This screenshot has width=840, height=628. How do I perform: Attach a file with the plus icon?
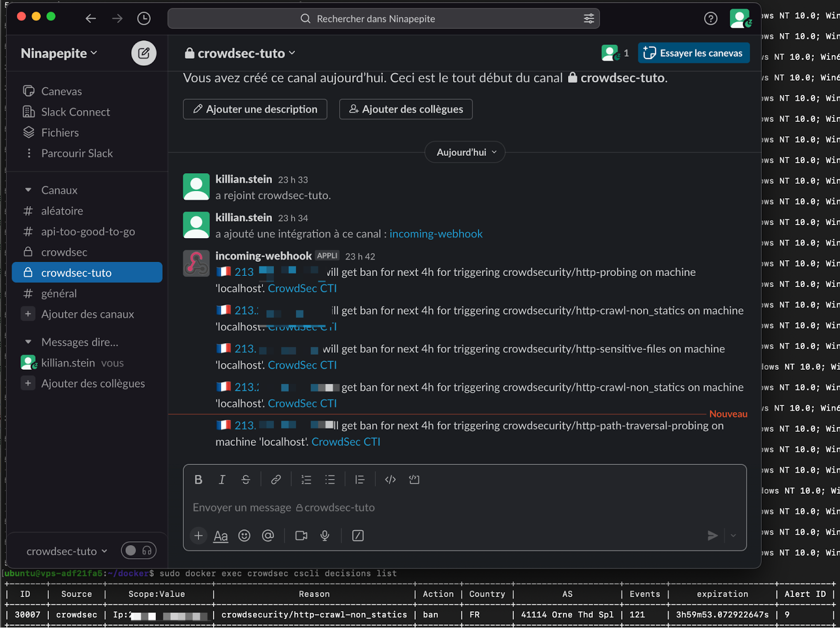click(x=198, y=536)
